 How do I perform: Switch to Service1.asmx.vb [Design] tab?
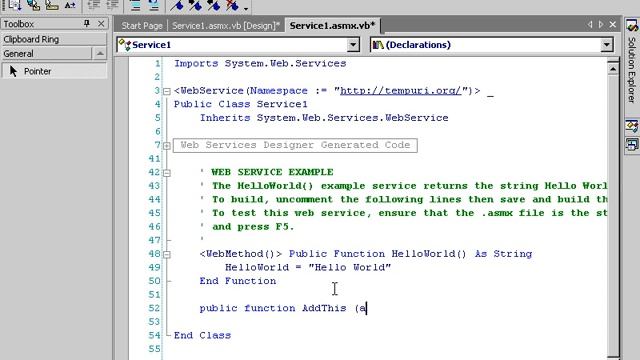[226, 26]
